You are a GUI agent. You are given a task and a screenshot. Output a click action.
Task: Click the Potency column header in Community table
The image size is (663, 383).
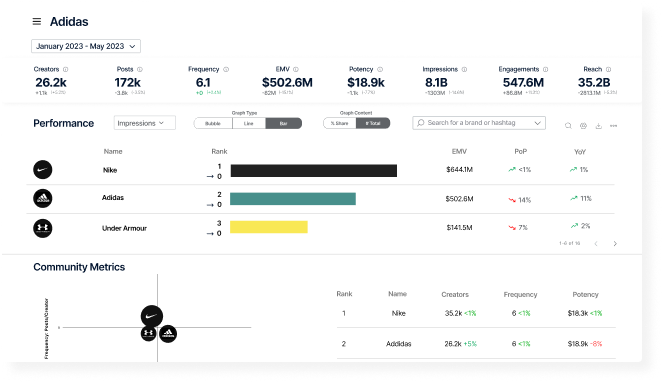point(586,294)
